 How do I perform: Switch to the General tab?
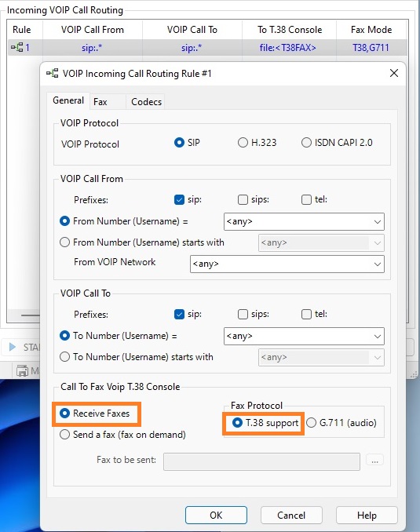click(x=68, y=100)
